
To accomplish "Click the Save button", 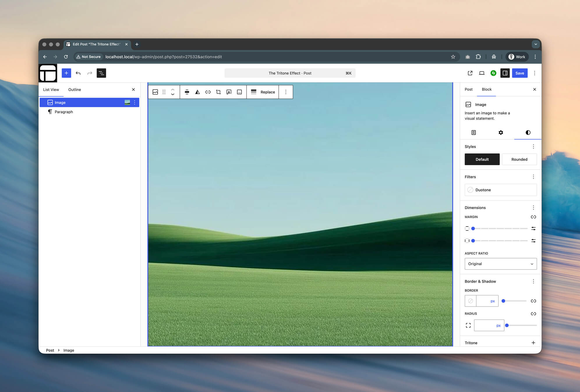I will tap(519, 73).
